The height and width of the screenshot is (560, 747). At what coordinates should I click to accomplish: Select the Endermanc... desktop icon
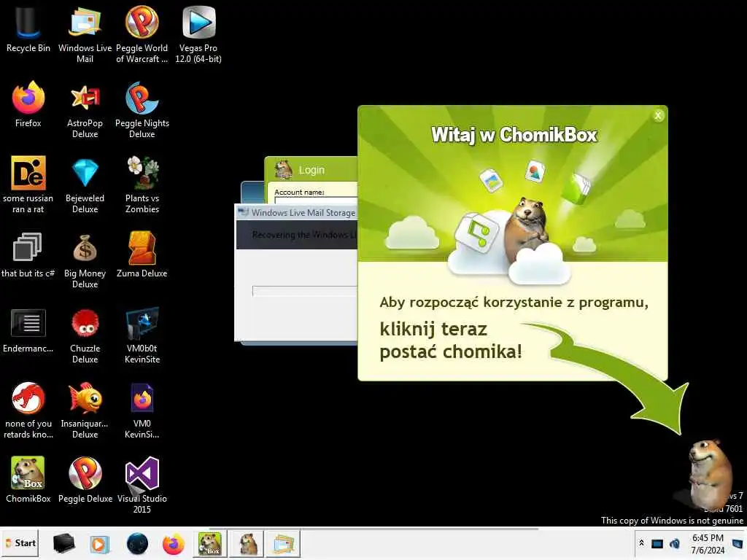pyautogui.click(x=28, y=330)
